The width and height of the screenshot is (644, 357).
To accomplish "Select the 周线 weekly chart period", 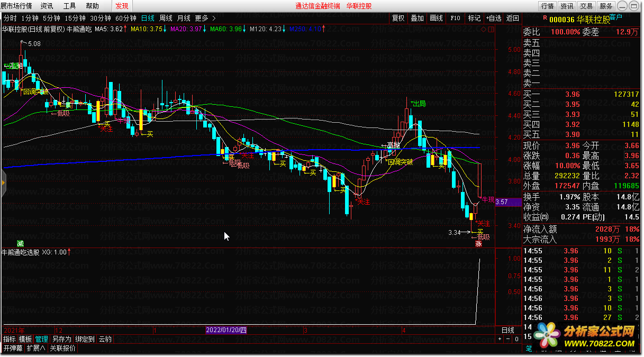I will [166, 18].
